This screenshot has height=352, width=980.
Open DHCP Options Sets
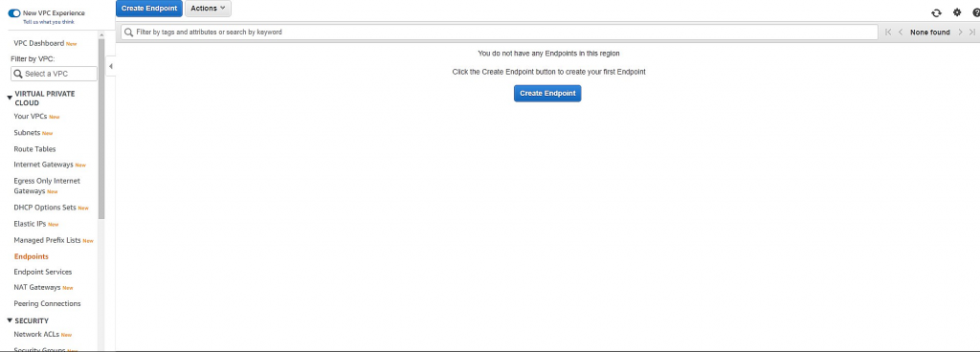click(45, 208)
